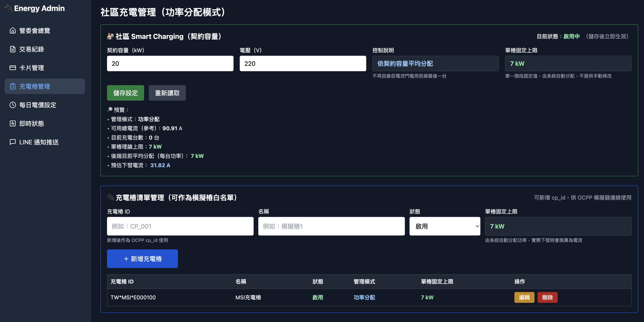Click the 單樁固定上限 table column header
644x322 pixels.
click(437, 282)
